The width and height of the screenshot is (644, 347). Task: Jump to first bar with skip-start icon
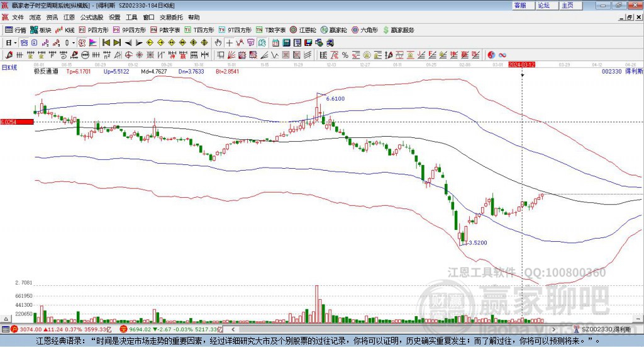106,43
